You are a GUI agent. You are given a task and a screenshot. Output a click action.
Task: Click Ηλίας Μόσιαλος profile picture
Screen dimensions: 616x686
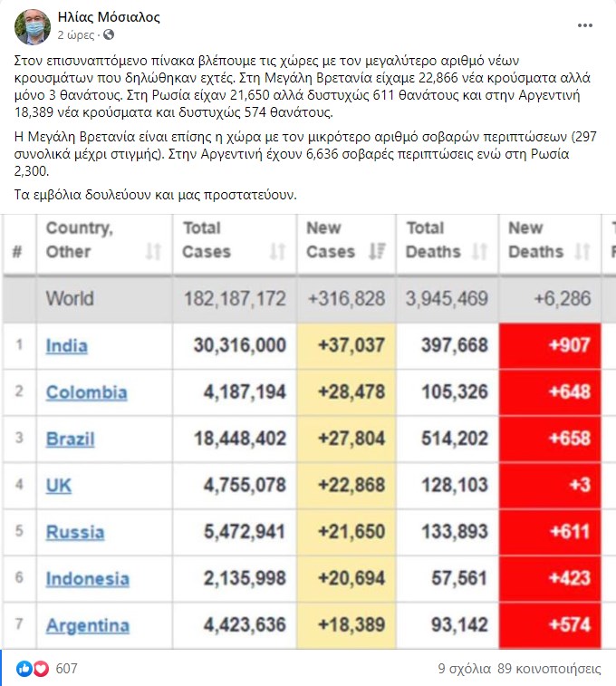[x=33, y=26]
